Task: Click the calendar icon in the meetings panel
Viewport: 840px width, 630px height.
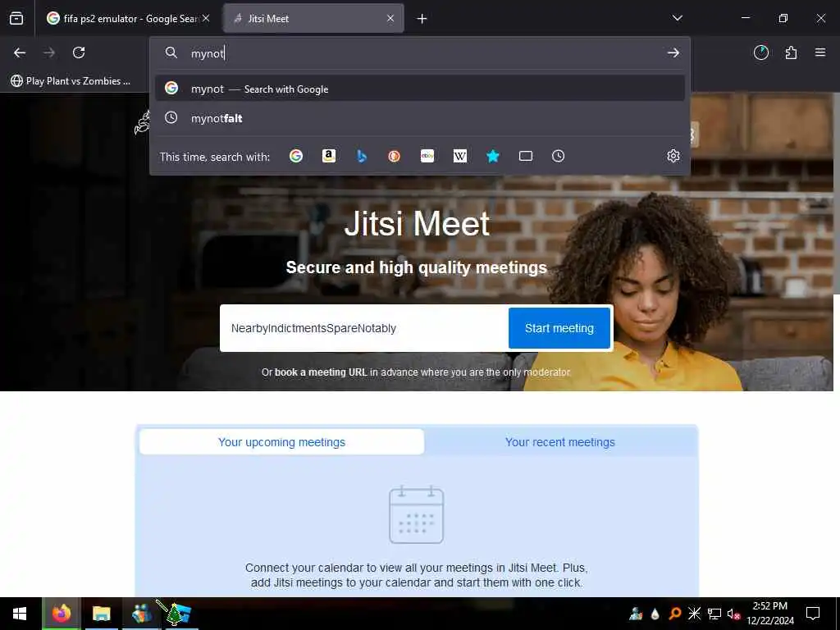Action: 416,515
